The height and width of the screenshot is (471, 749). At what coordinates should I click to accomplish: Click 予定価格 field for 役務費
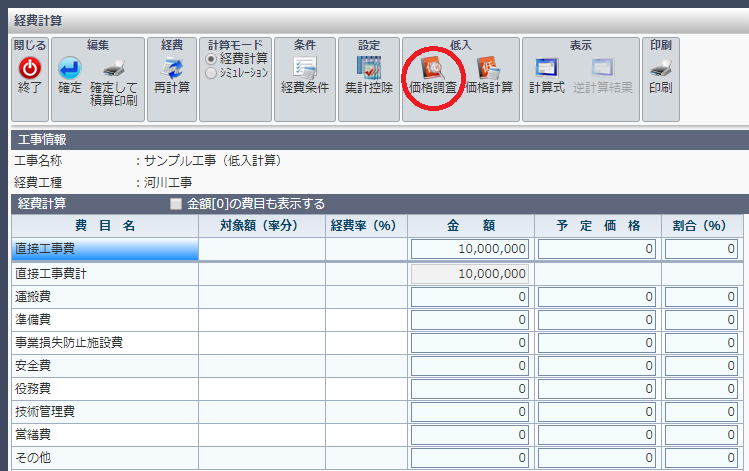coord(597,388)
